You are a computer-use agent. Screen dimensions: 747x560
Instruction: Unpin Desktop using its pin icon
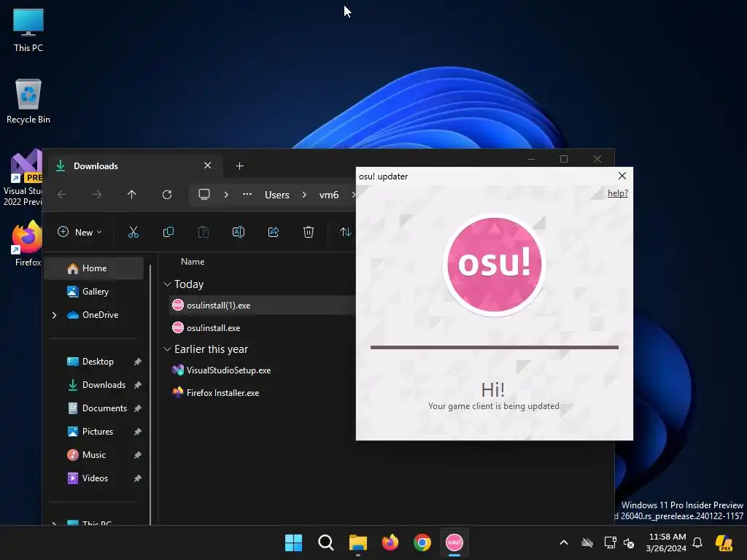pyautogui.click(x=137, y=362)
